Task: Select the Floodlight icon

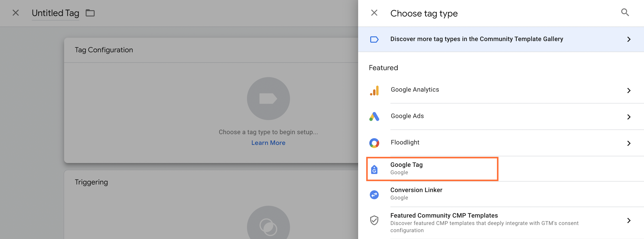Action: coord(374,143)
